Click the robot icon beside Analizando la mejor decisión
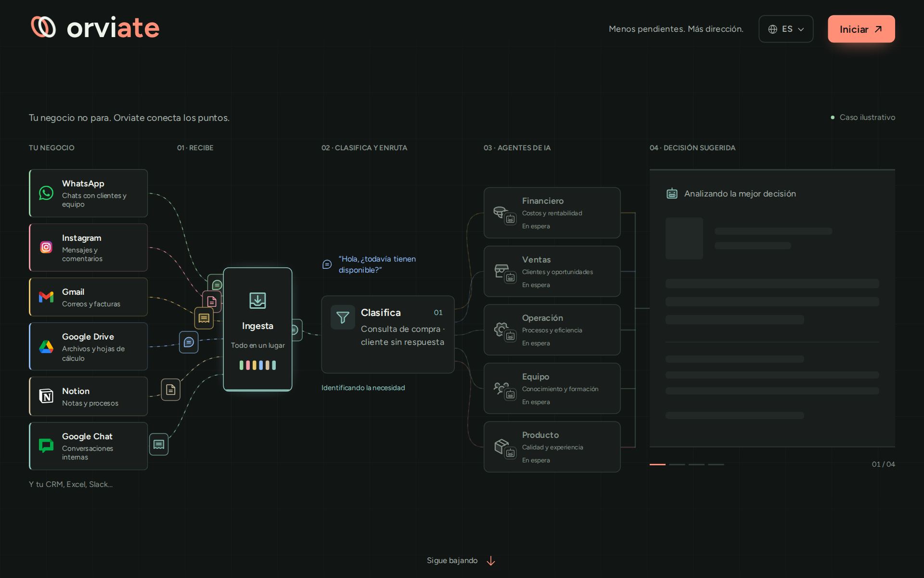924x578 pixels. [672, 194]
